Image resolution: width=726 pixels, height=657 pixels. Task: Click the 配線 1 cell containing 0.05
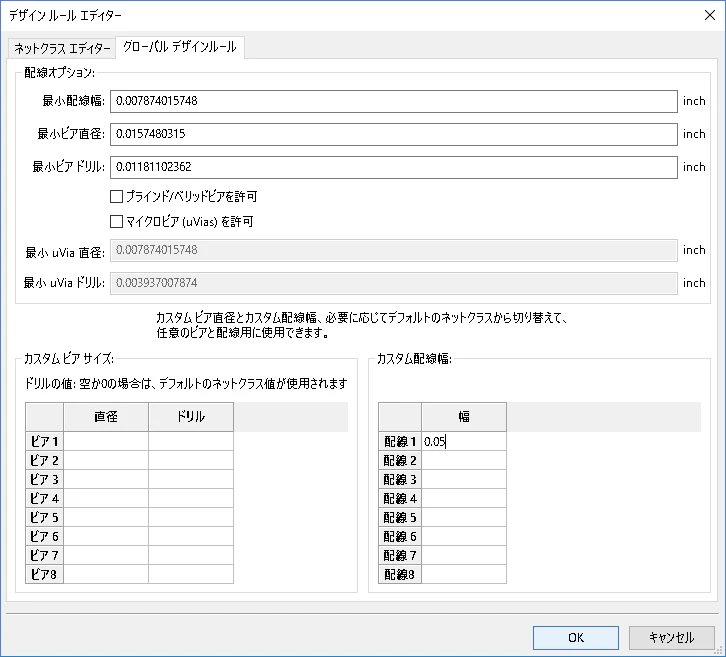coord(464,441)
